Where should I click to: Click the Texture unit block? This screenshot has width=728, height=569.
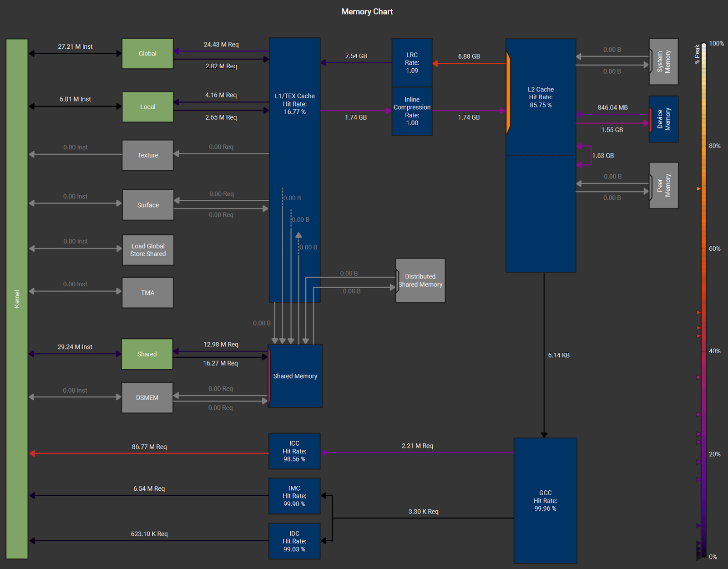[147, 155]
